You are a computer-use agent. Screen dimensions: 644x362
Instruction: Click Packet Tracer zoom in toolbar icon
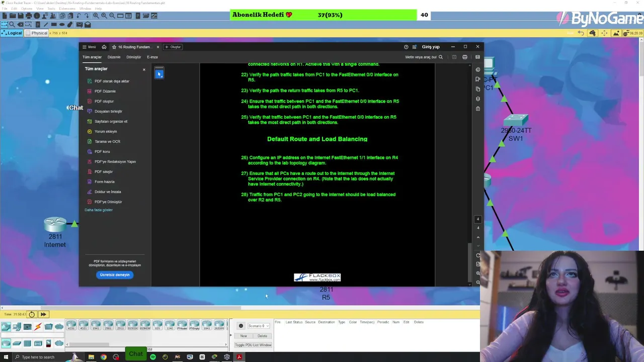(96, 16)
